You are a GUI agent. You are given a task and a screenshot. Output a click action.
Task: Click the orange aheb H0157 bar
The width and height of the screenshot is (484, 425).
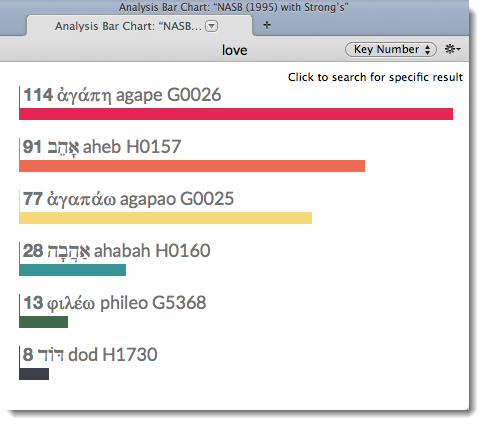192,166
